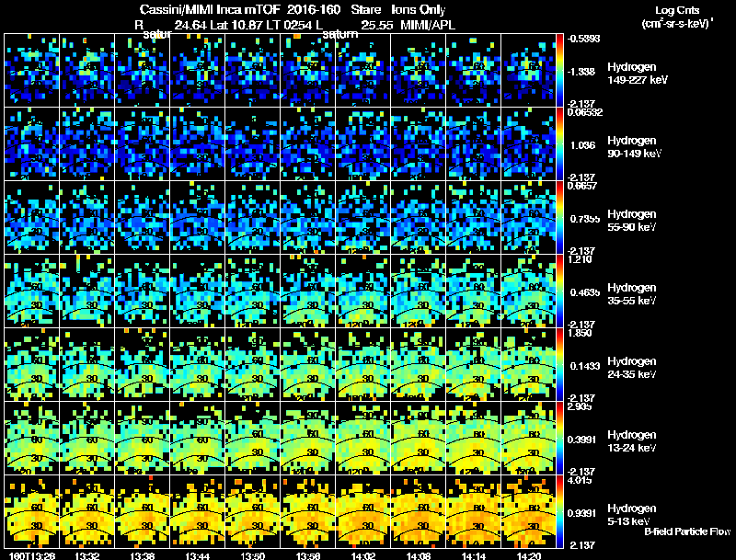This screenshot has width=736, height=560.
Task: Click the '0.3991' colorbar midpoint value
Action: [582, 440]
